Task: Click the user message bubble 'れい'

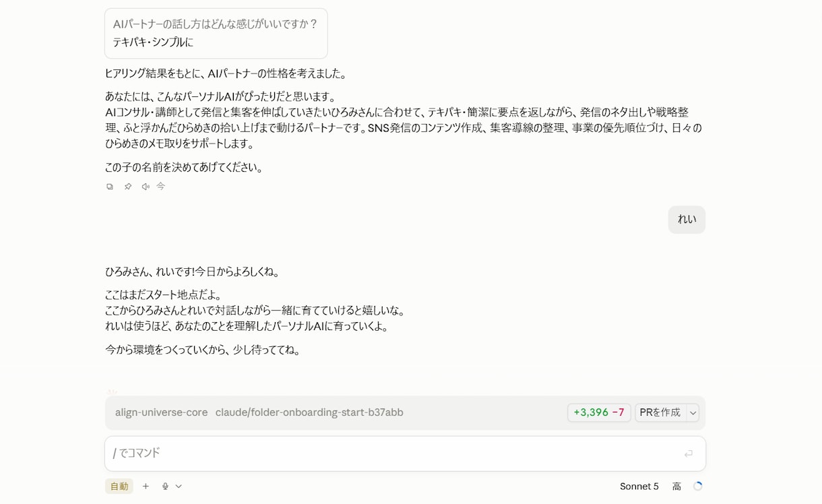Action: pos(687,220)
